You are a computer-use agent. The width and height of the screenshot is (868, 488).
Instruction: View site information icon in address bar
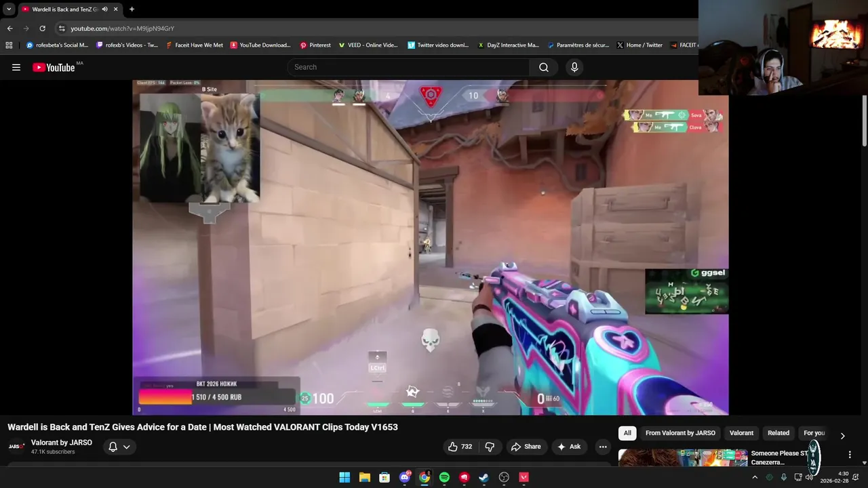(x=62, y=28)
